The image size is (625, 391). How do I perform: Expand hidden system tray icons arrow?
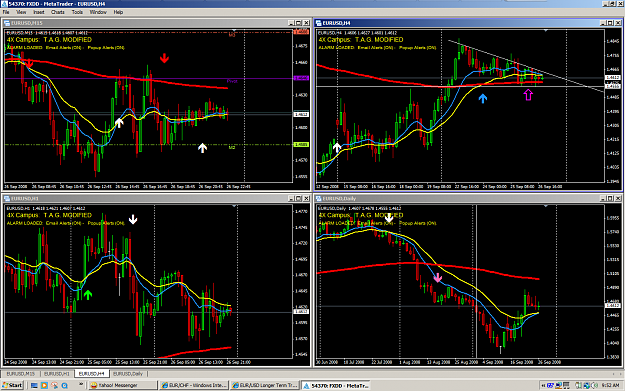(x=543, y=385)
